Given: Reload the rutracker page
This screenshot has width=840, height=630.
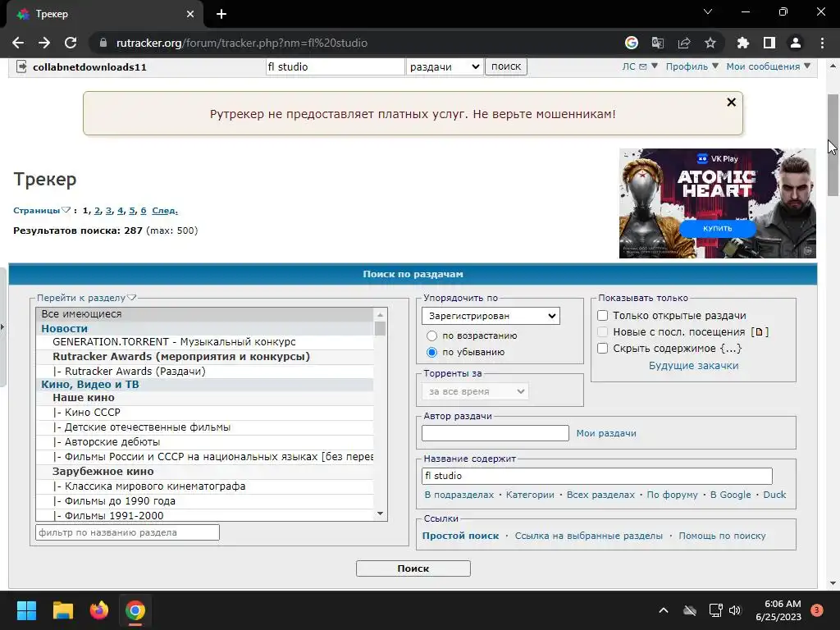Looking at the screenshot, I should click(71, 43).
